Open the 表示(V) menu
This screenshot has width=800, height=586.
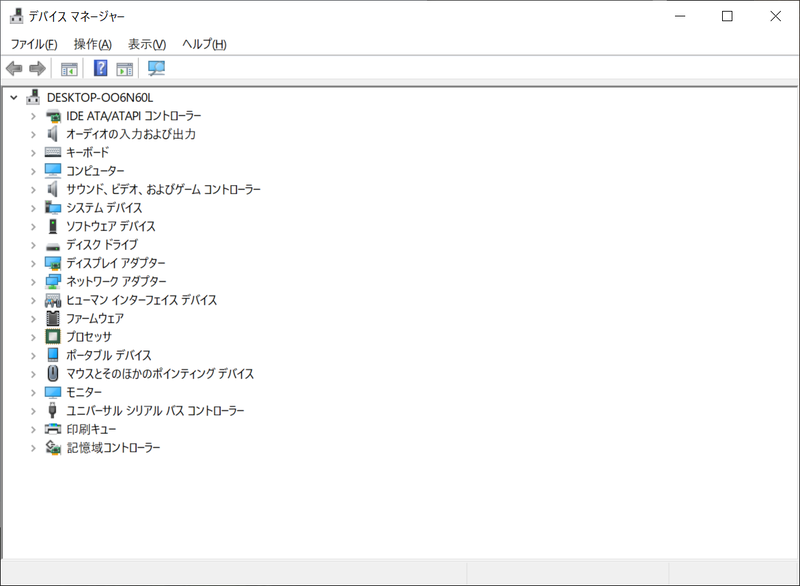click(x=147, y=44)
